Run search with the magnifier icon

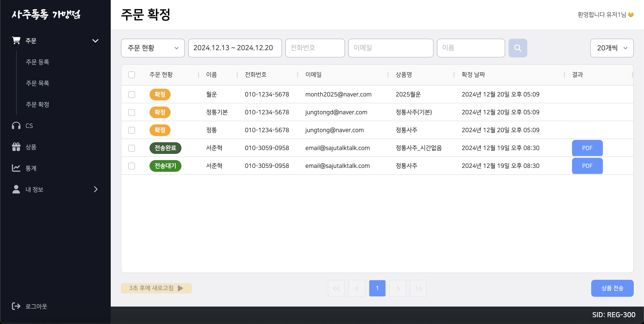pos(517,48)
